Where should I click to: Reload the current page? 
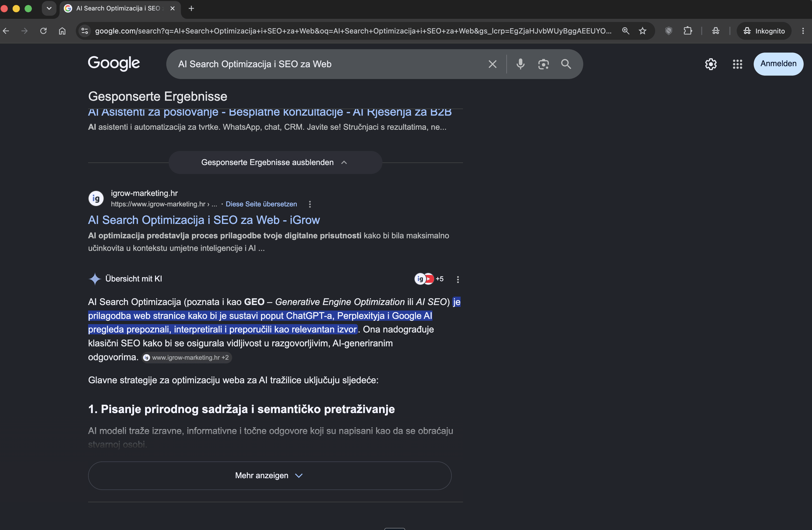tap(43, 31)
